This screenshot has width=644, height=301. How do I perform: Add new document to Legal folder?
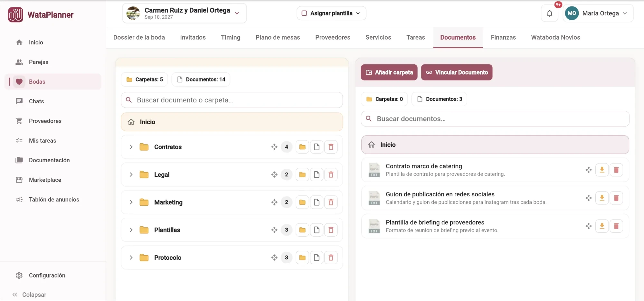(x=317, y=174)
